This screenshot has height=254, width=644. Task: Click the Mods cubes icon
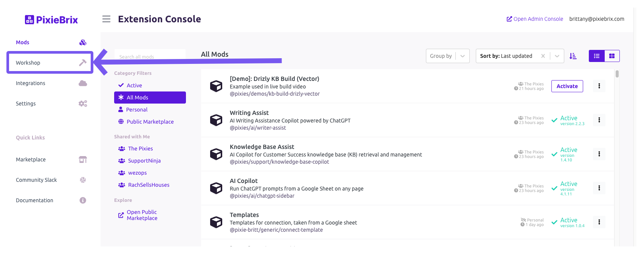click(x=83, y=42)
